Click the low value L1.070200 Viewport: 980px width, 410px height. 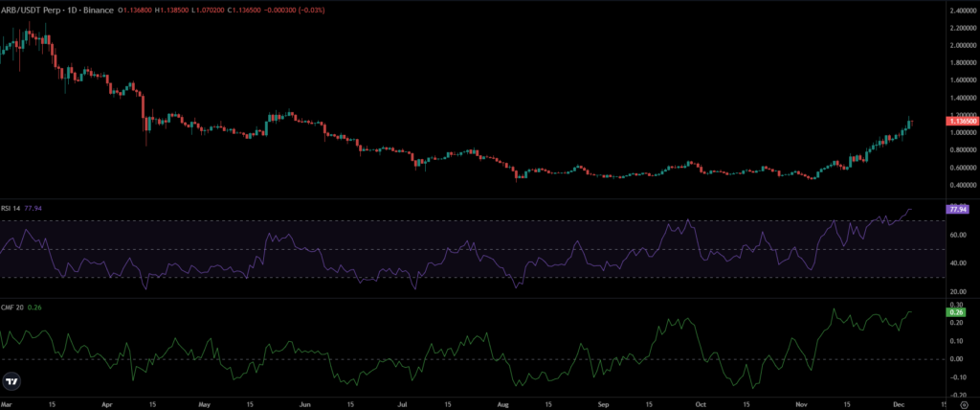click(208, 10)
